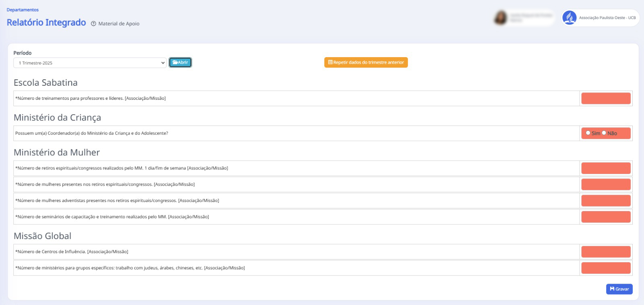Click the blurred user profile avatar

click(500, 18)
